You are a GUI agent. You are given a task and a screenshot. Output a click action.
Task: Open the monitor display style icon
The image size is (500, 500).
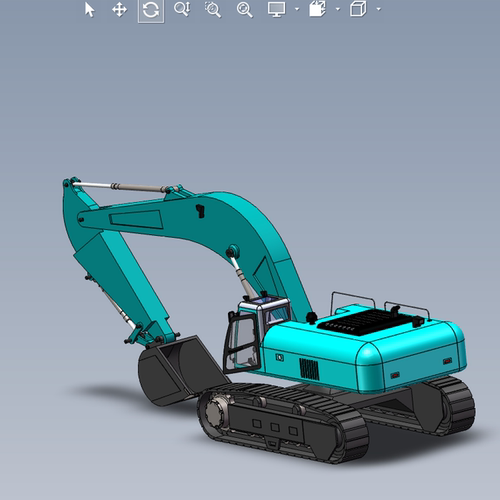coord(276,10)
